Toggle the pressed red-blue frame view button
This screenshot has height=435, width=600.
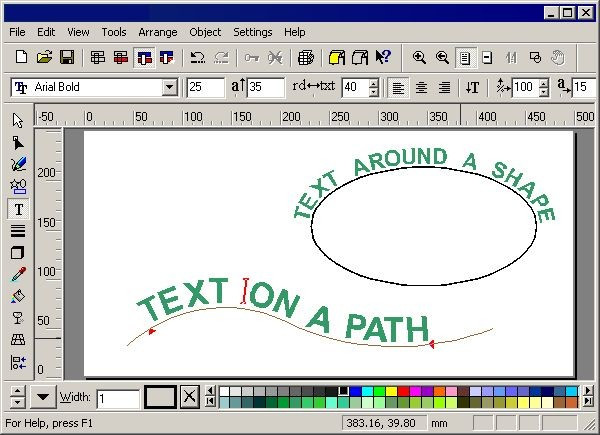pos(144,58)
